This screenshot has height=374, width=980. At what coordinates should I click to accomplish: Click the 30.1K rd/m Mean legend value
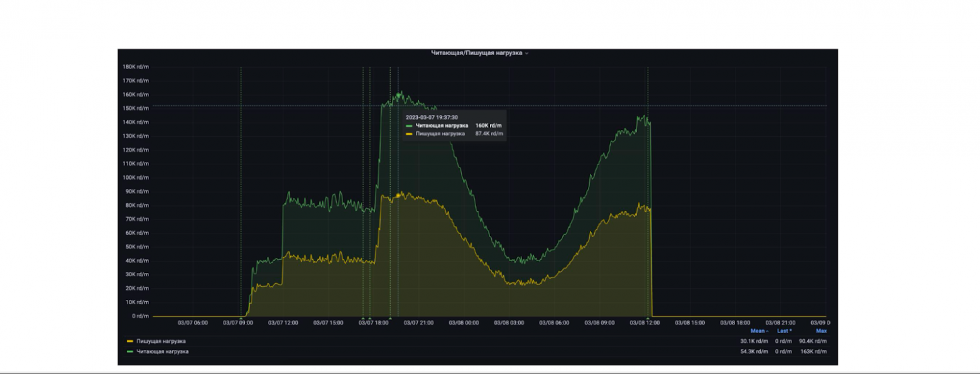(754, 341)
